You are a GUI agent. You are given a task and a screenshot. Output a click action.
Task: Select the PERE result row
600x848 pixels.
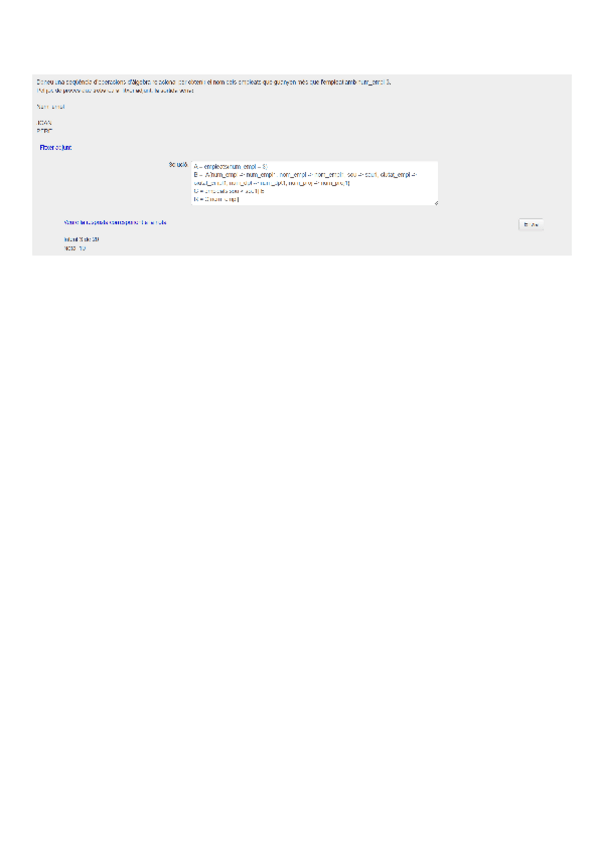tap(44, 130)
